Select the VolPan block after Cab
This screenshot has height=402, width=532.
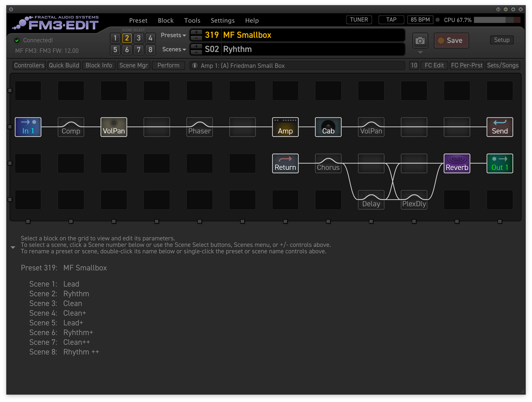tap(371, 127)
